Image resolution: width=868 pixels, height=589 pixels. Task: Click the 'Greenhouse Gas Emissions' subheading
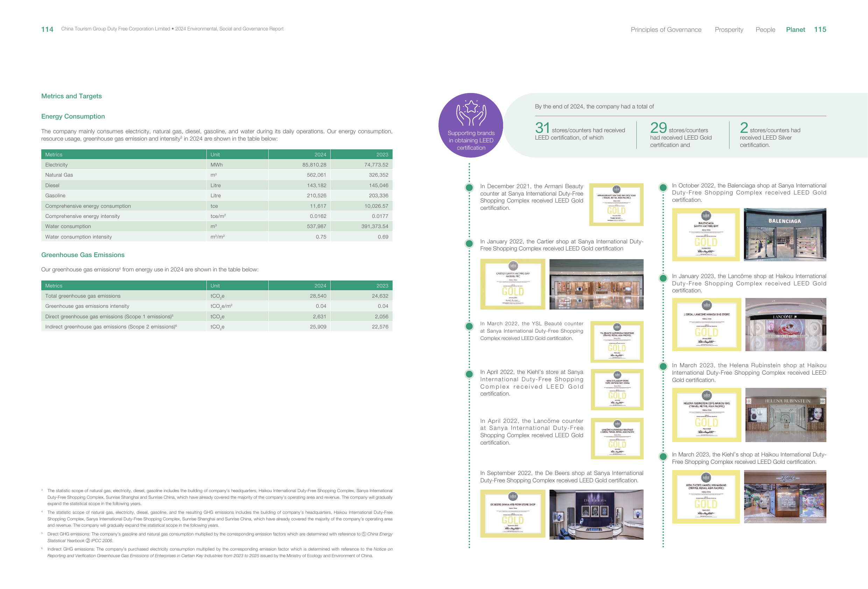83,255
